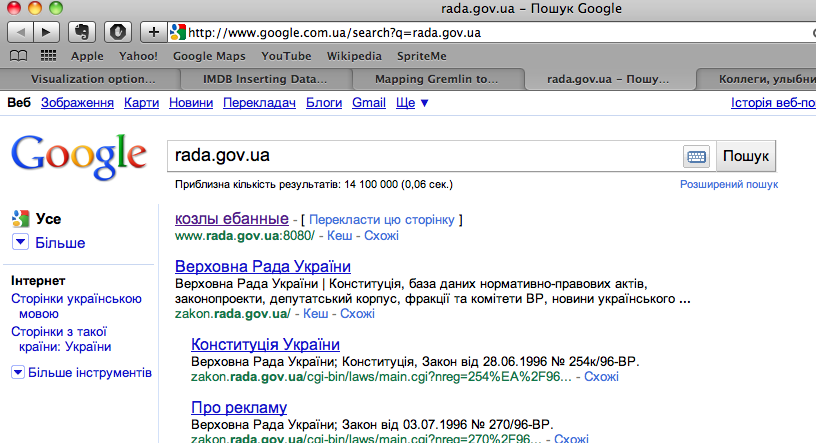
Task: Open Схожі link for Конституція result
Action: (602, 376)
